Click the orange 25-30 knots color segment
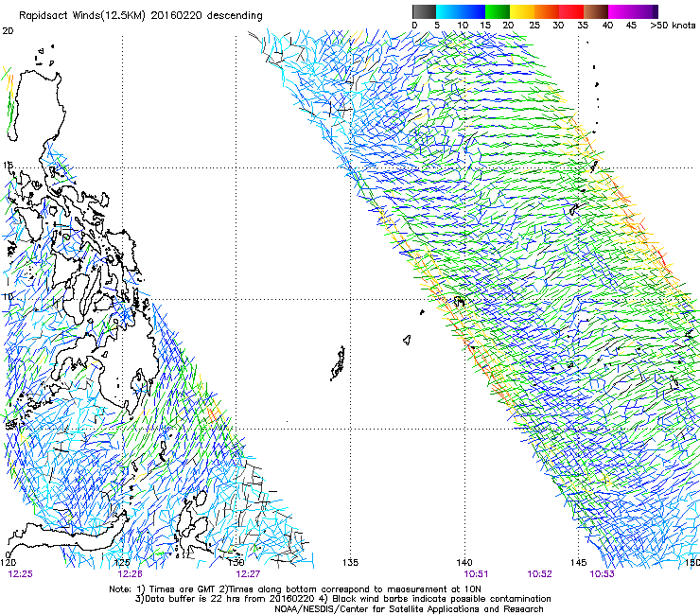700x615 pixels. click(x=547, y=11)
